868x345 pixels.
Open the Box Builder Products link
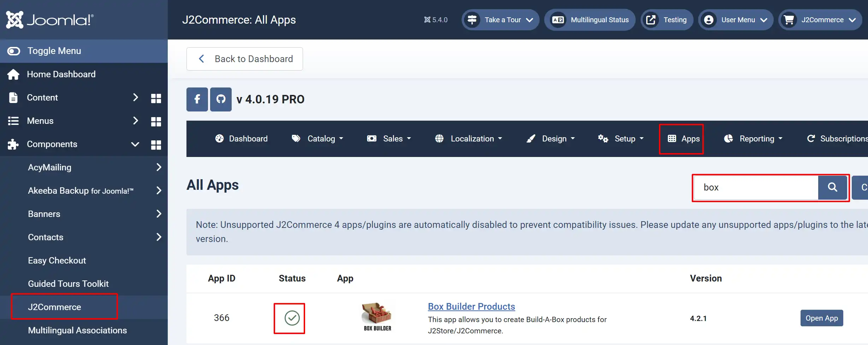click(471, 307)
